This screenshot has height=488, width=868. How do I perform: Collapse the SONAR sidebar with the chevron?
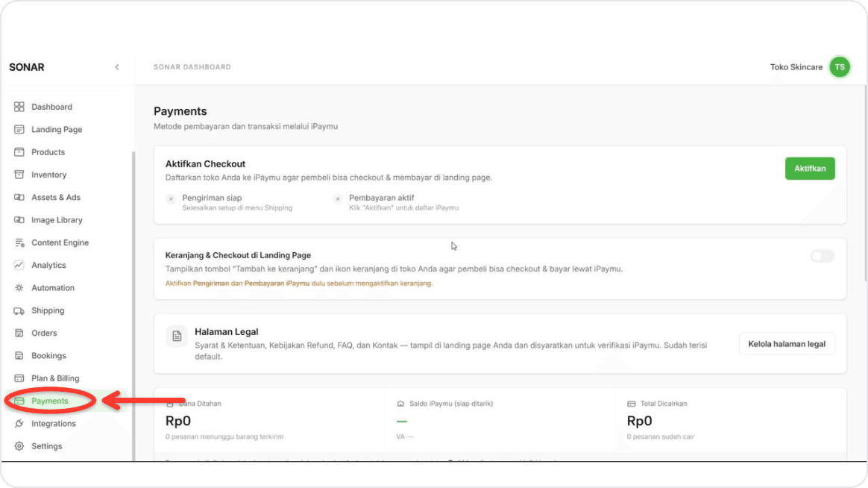pyautogui.click(x=117, y=67)
